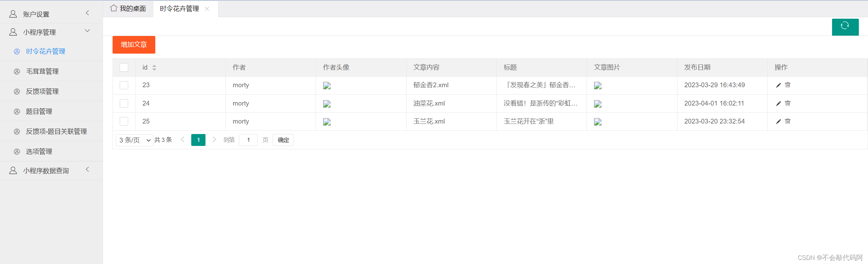Screen dimensions: 868x264
Task: Go to the next page arrow
Action: click(x=214, y=139)
